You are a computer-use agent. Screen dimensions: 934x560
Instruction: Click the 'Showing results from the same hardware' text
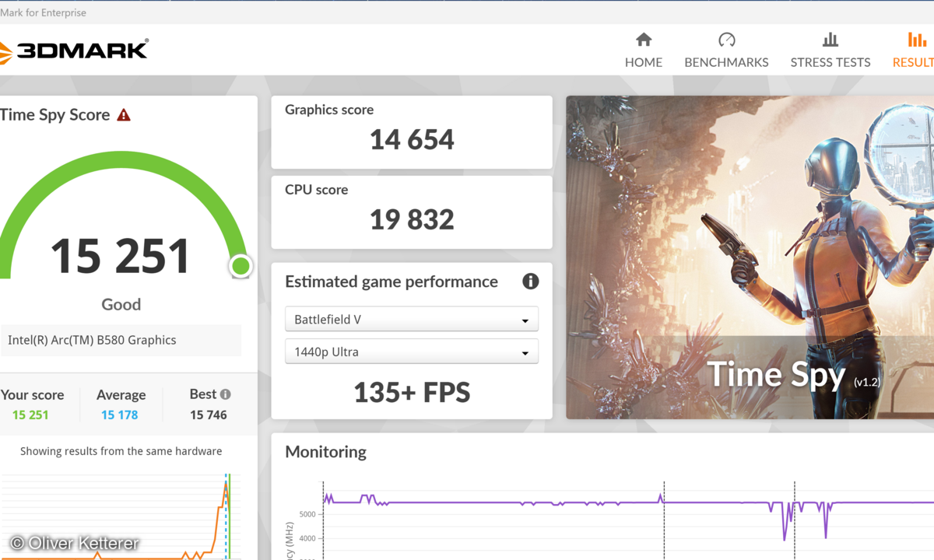click(121, 451)
